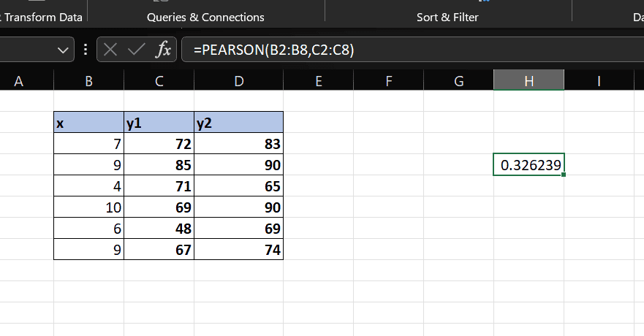Select column C header
This screenshot has height=336, width=644.
[159, 81]
